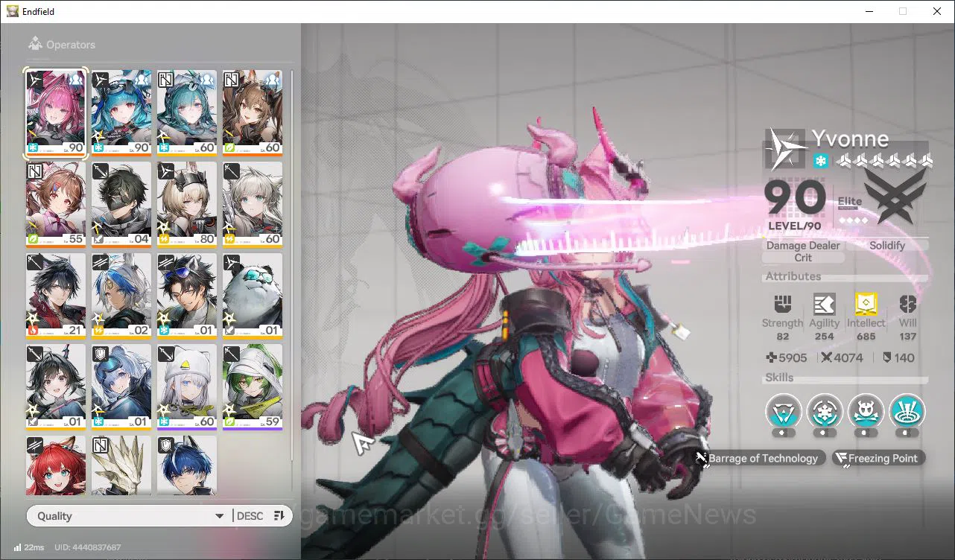This screenshot has height=560, width=955.
Task: Select the blue-haired male operator in bottom row
Action: click(x=187, y=465)
